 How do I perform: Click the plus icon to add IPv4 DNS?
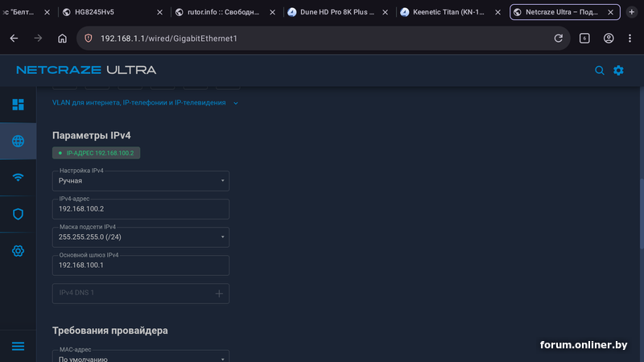[218, 294]
